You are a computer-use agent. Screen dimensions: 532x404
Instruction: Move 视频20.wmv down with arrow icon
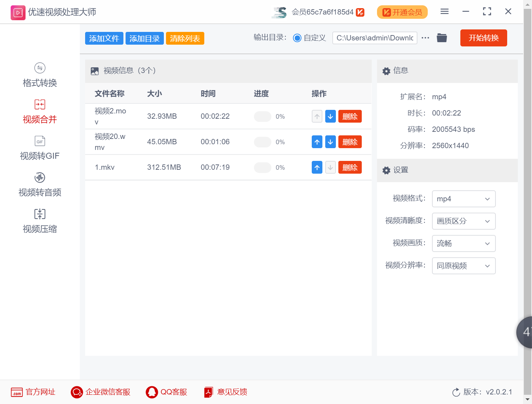331,142
